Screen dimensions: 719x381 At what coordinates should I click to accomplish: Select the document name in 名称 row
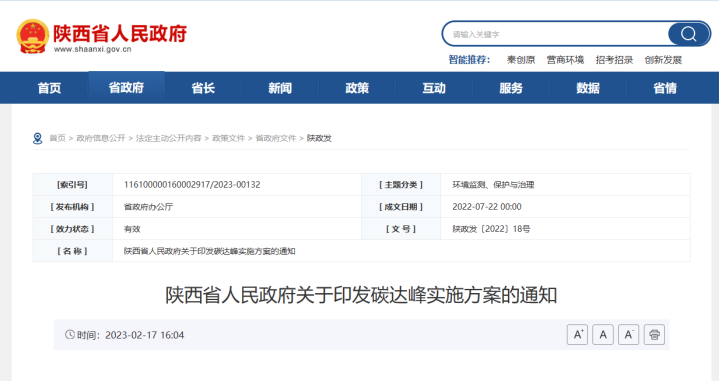coord(210,251)
